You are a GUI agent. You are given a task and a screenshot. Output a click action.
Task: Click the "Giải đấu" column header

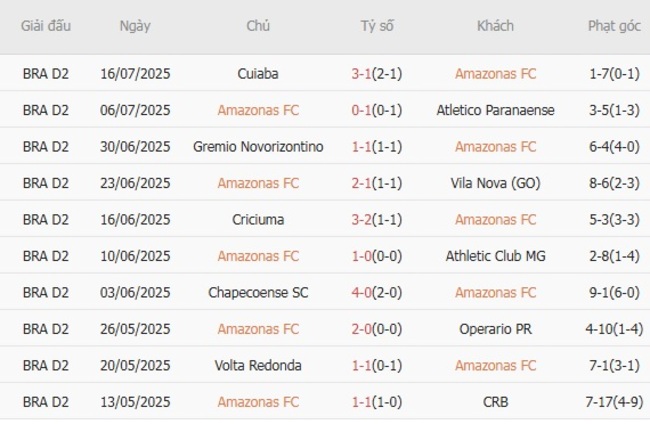tap(46, 27)
